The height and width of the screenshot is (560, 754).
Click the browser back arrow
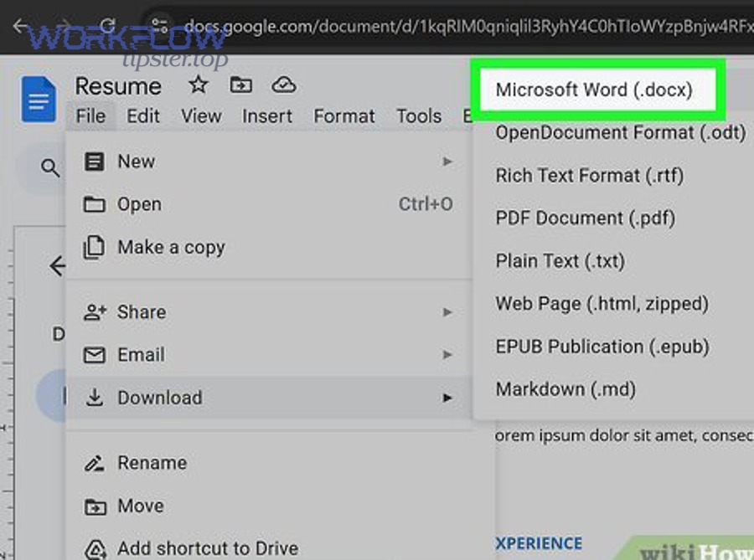click(x=20, y=25)
